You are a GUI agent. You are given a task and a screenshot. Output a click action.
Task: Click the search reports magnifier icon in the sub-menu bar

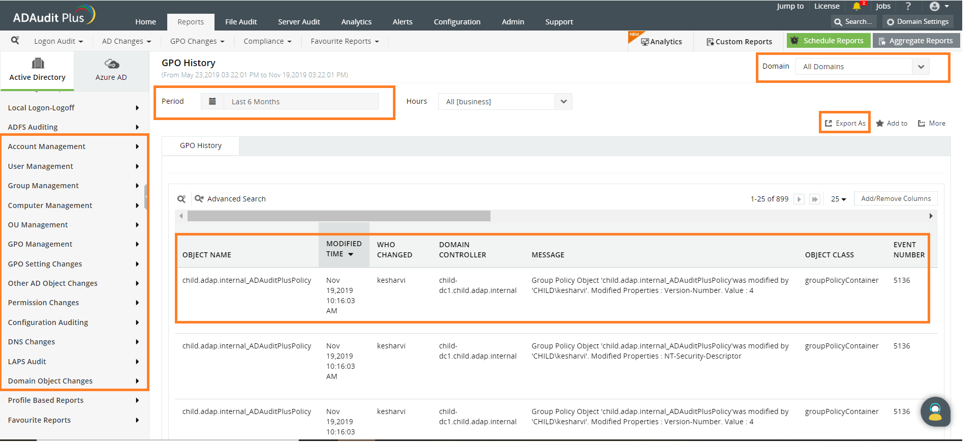point(15,41)
